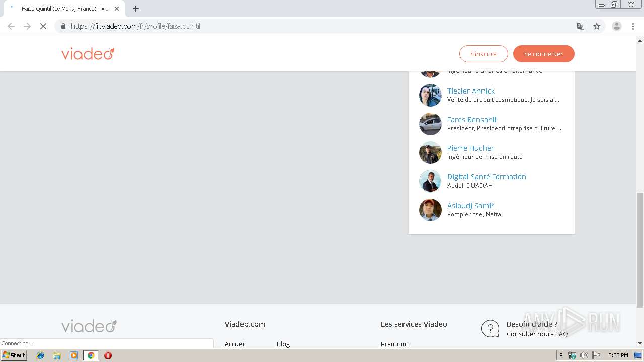
Task: Click the help question mark icon
Action: [x=491, y=329]
